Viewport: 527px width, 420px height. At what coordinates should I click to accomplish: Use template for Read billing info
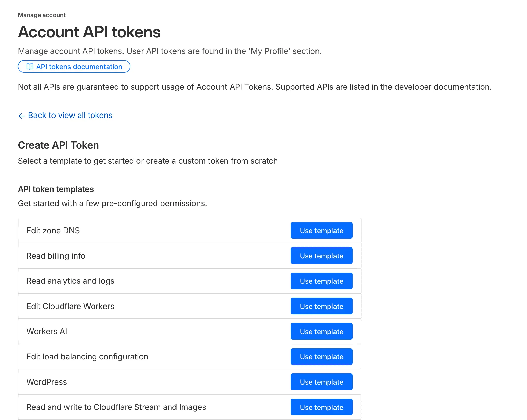321,256
